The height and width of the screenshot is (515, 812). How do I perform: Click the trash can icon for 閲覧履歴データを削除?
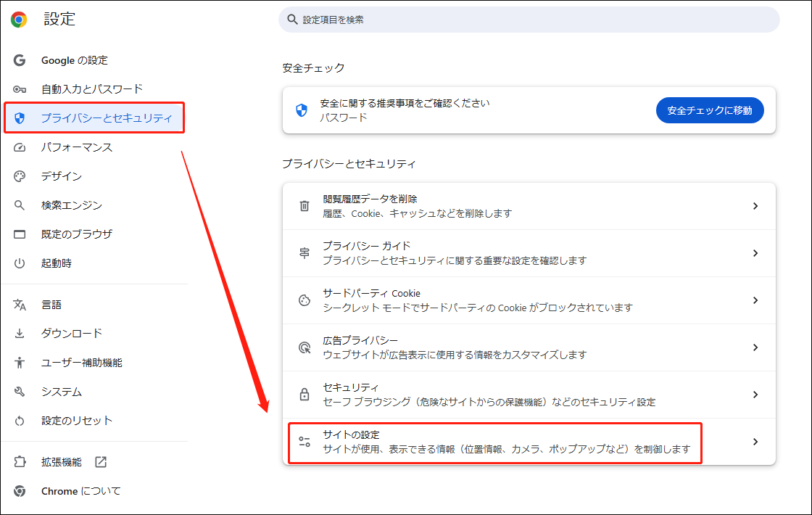pos(304,206)
